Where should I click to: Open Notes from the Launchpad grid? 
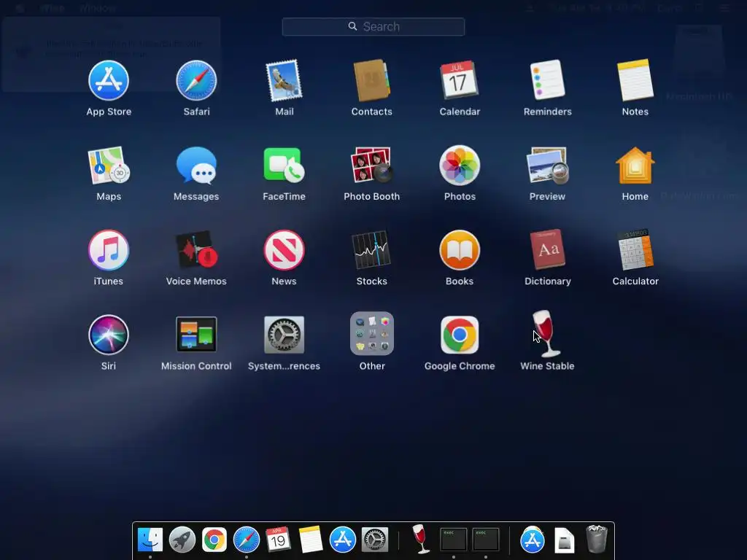coord(635,80)
